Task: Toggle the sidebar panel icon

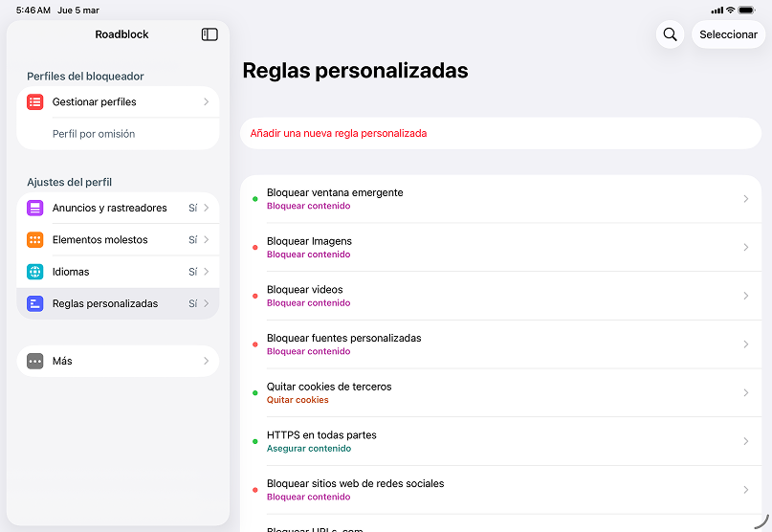Action: pos(210,34)
